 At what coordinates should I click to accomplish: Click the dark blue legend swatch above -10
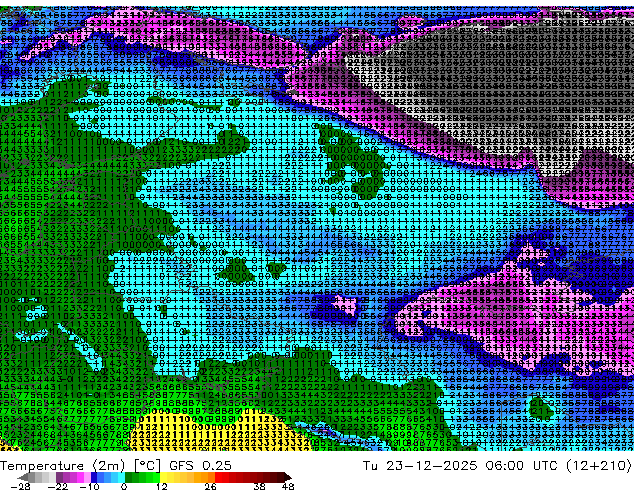click(94, 477)
